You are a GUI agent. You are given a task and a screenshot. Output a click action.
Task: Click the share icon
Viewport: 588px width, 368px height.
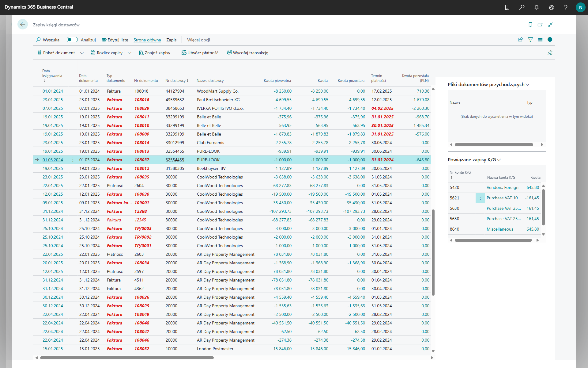point(520,40)
